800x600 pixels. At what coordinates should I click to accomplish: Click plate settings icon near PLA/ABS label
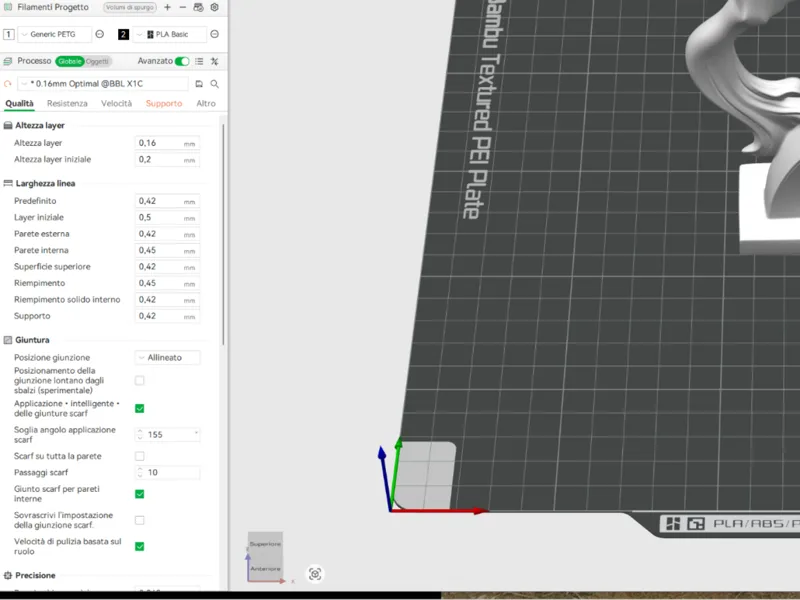pyautogui.click(x=696, y=523)
